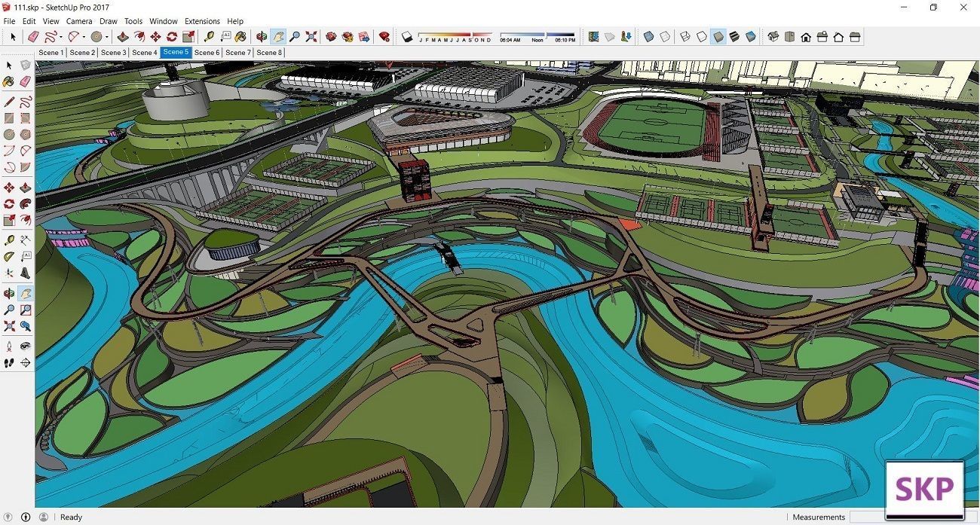
Task: Click the Top view button
Action: click(790, 36)
